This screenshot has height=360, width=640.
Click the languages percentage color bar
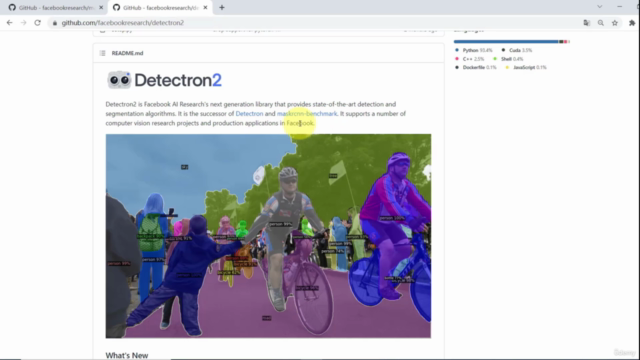pos(512,42)
